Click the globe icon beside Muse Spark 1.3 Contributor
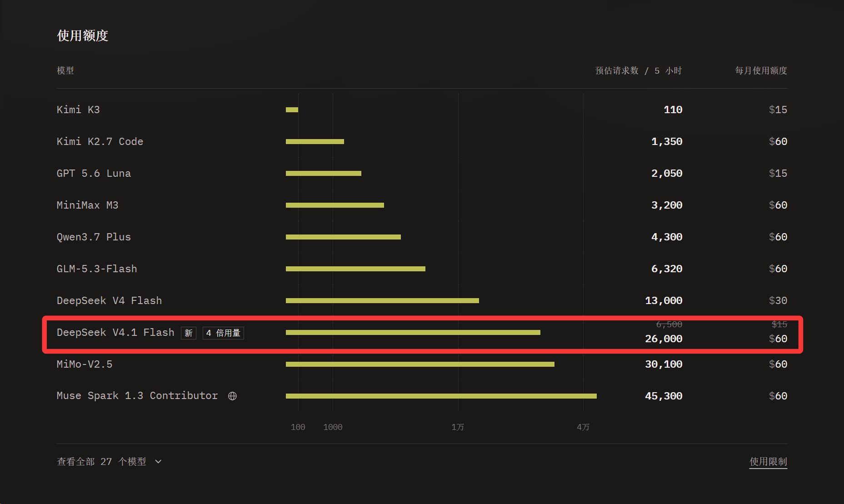Image resolution: width=844 pixels, height=504 pixels. click(x=232, y=396)
